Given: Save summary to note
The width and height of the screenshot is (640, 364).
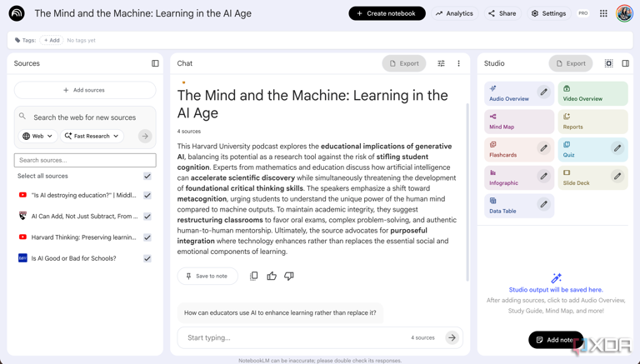Looking at the screenshot, I should click(207, 277).
